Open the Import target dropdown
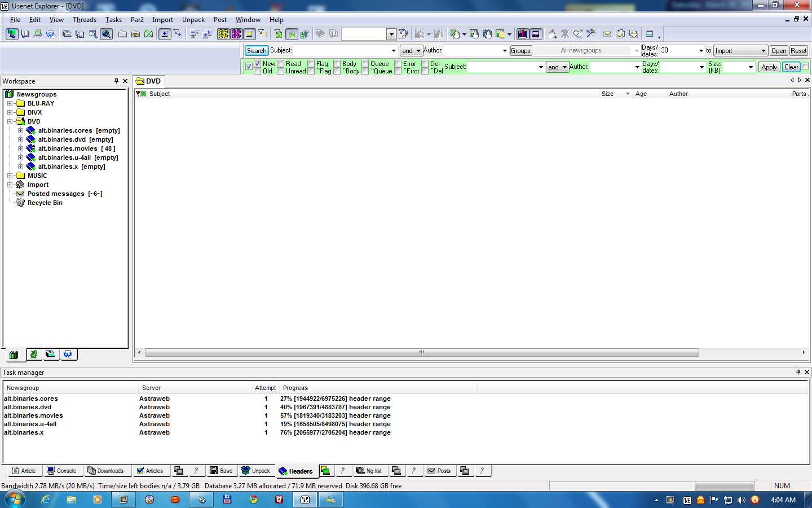Viewport: 812px width, 508px height. pyautogui.click(x=764, y=51)
